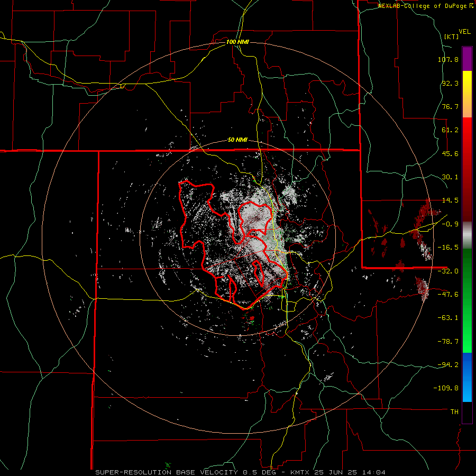Click the -16.5 velocity scale value
Screen dimensions: 476x476
[448, 248]
